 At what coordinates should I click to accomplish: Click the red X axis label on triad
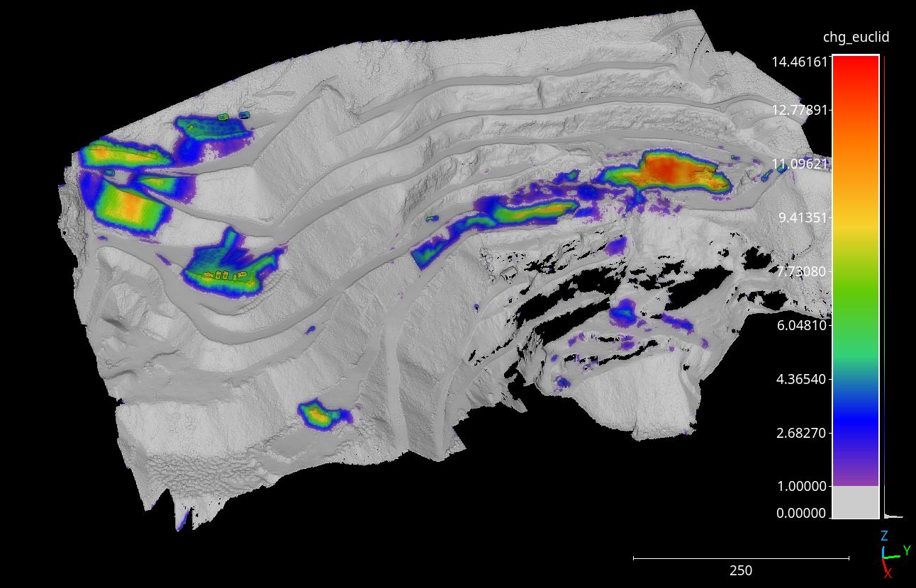(x=888, y=574)
